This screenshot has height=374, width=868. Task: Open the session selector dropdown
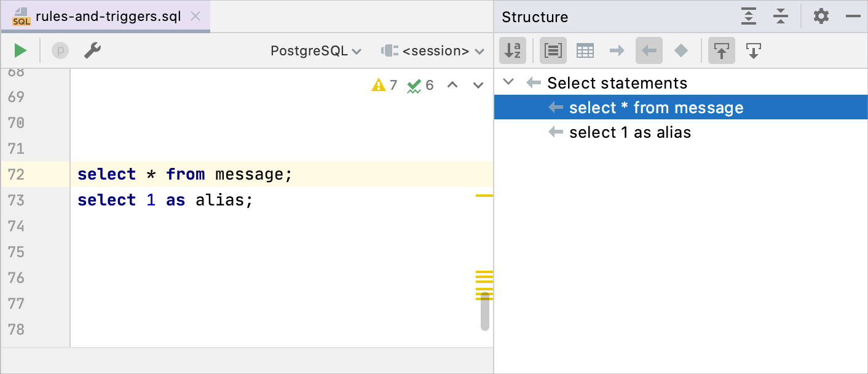433,51
